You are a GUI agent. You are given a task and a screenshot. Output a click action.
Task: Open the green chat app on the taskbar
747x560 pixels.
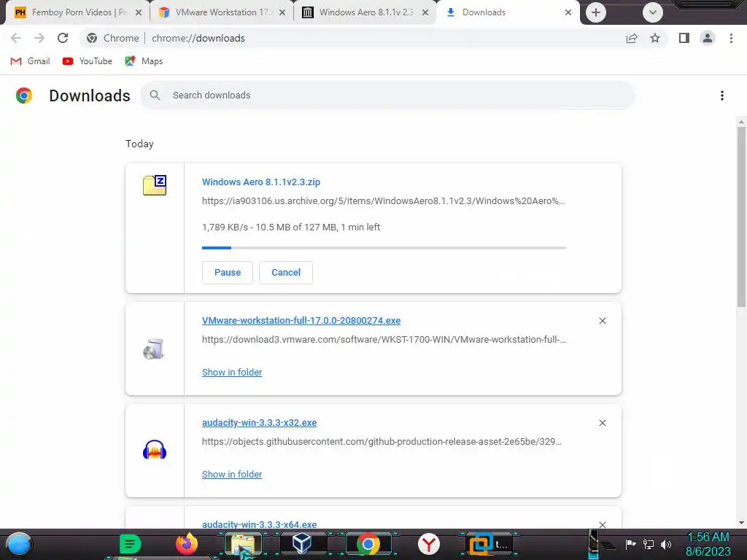pos(130,544)
